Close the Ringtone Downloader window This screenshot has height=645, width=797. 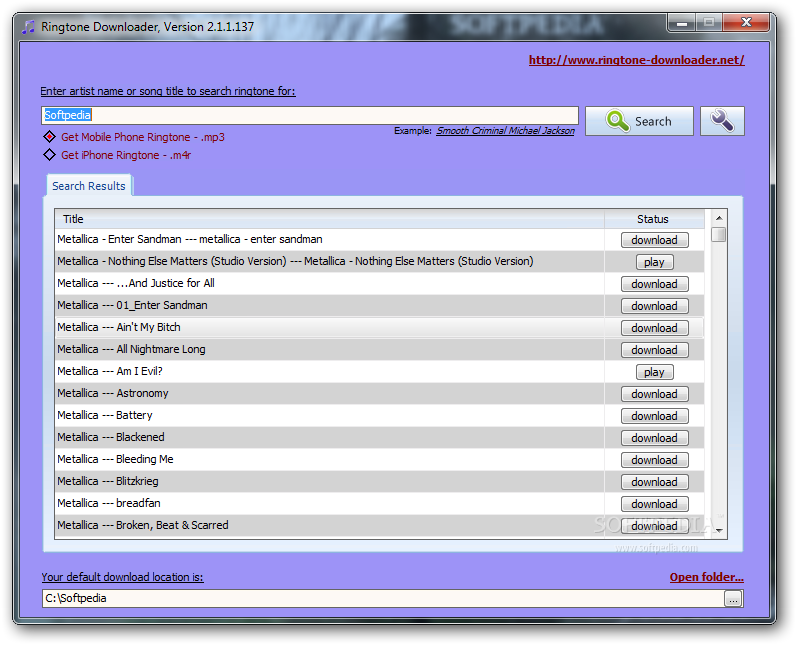(746, 23)
